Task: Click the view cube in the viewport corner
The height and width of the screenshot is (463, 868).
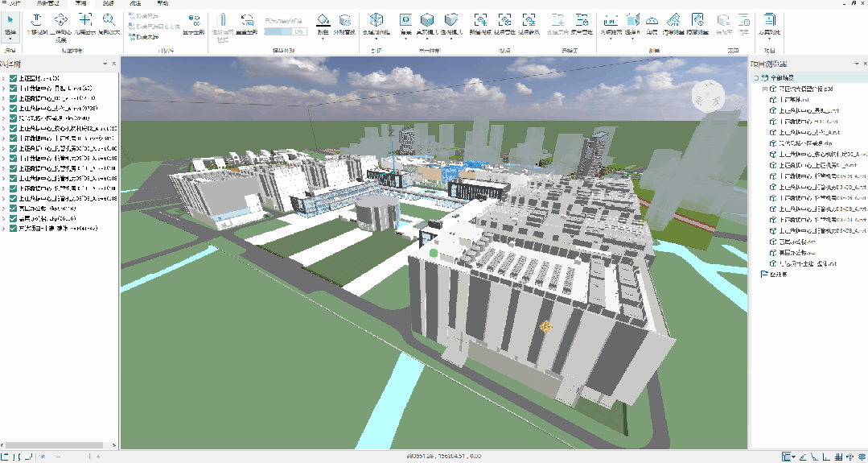Action: pyautogui.click(x=708, y=97)
